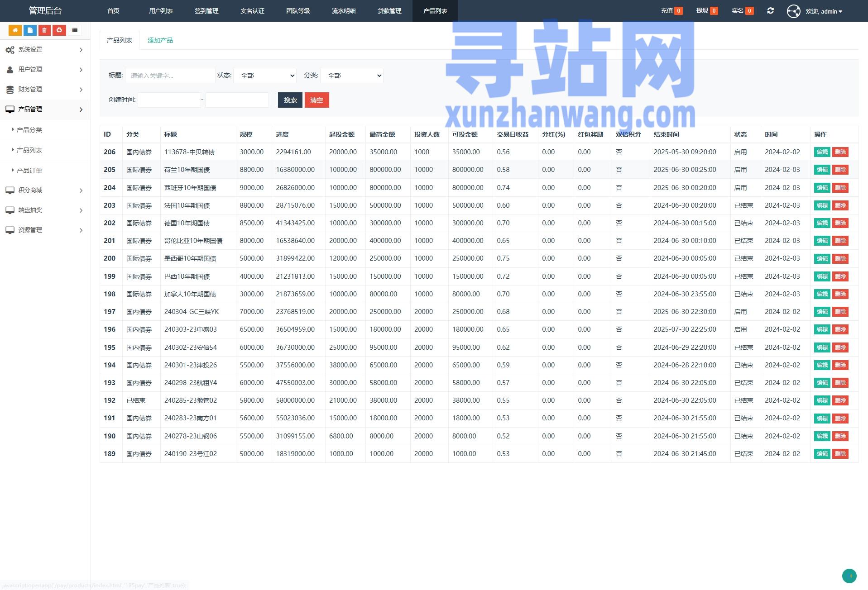
Task: Click the monitor icon beside 产品管理
Action: click(x=10, y=109)
